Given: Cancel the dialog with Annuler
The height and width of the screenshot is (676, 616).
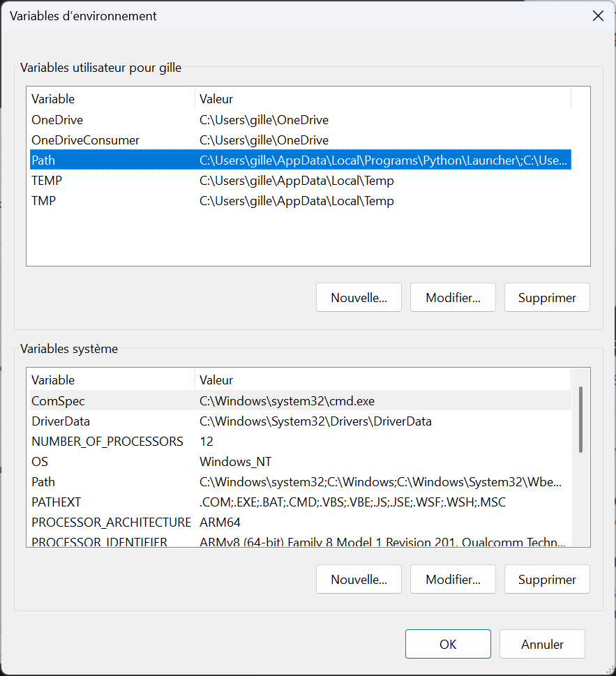Looking at the screenshot, I should point(542,644).
